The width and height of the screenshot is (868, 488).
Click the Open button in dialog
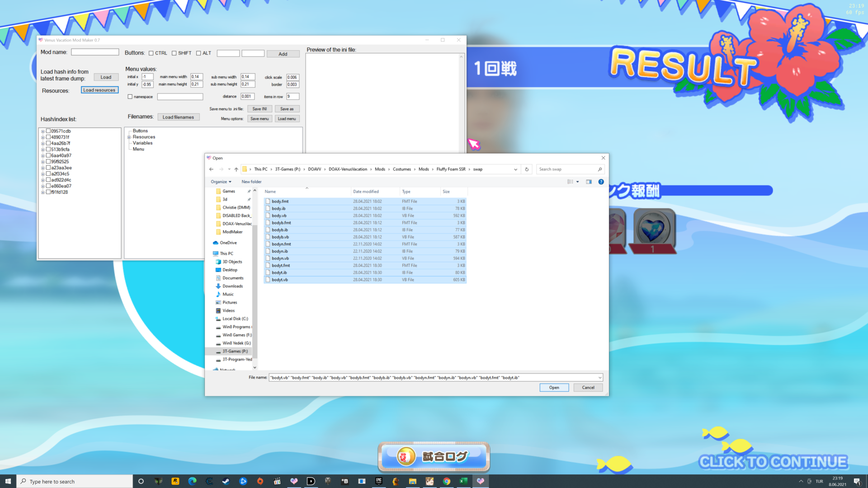point(554,388)
